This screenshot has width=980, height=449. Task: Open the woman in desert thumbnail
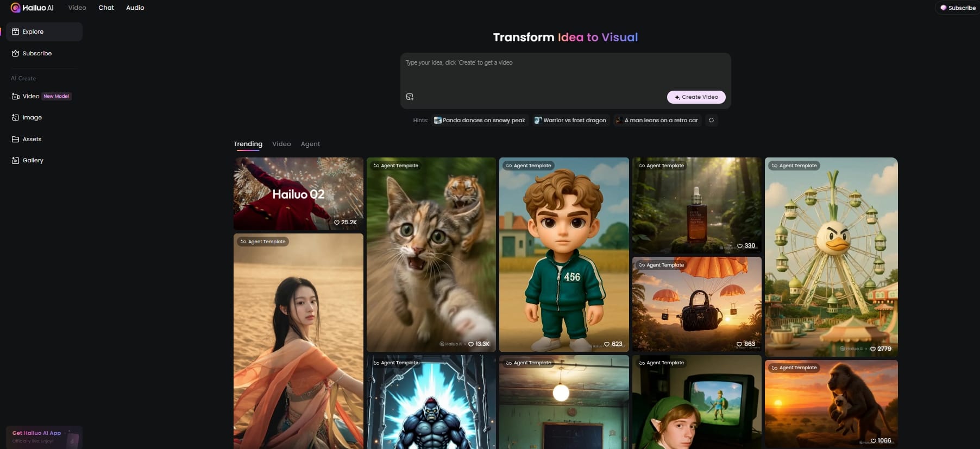point(298,342)
